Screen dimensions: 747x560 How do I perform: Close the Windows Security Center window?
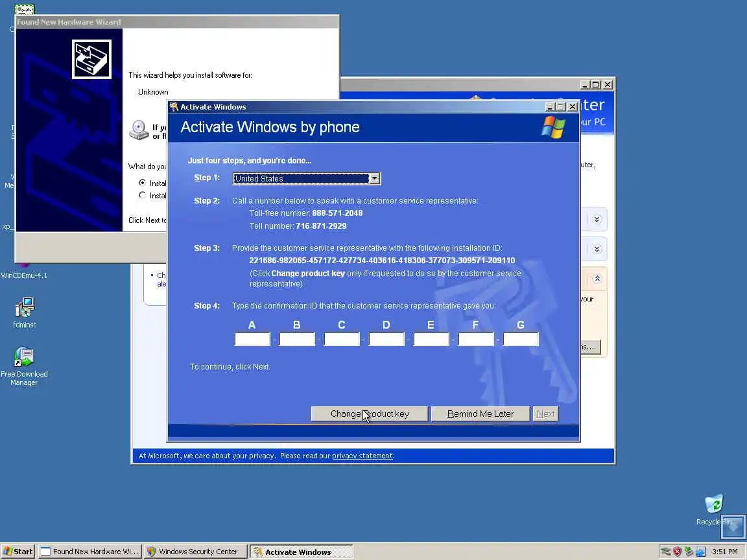pyautogui.click(x=608, y=84)
